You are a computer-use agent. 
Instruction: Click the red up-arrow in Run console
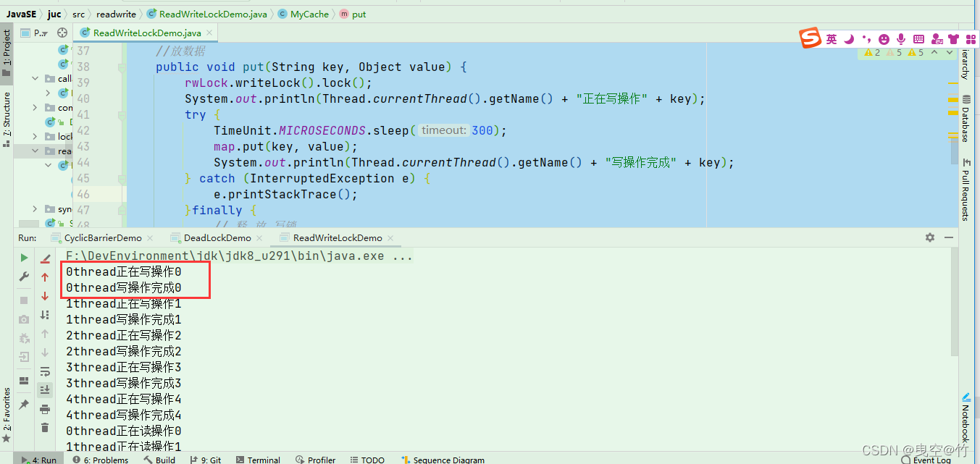coord(45,277)
